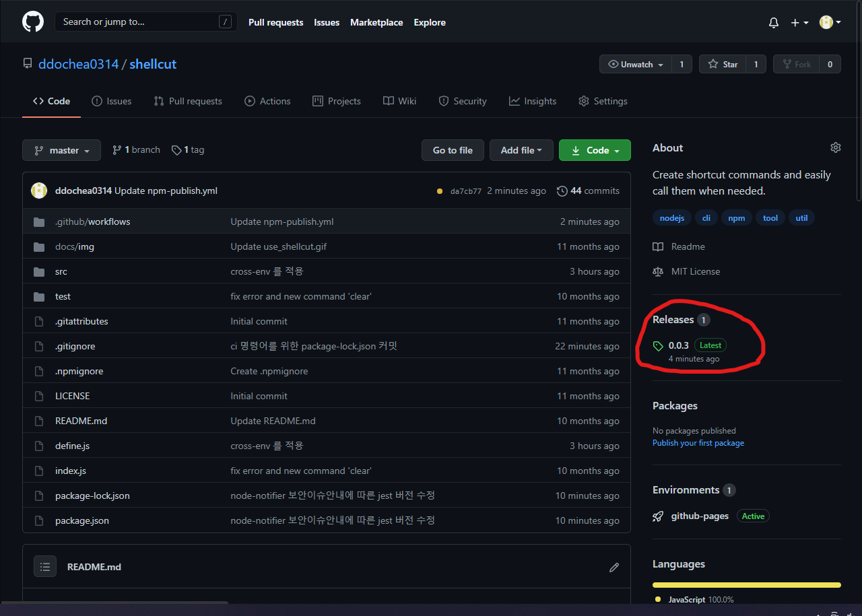Switch to the repository Pull requests tab
862x616 pixels.
pos(188,101)
